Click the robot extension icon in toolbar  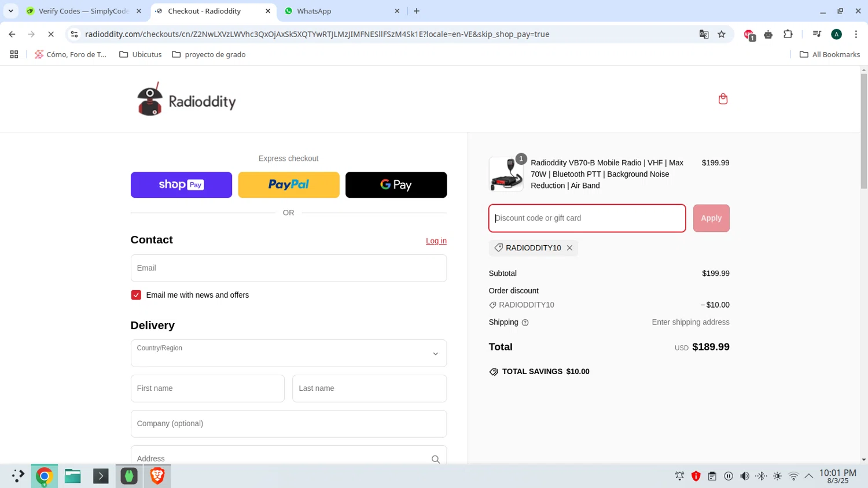(768, 34)
